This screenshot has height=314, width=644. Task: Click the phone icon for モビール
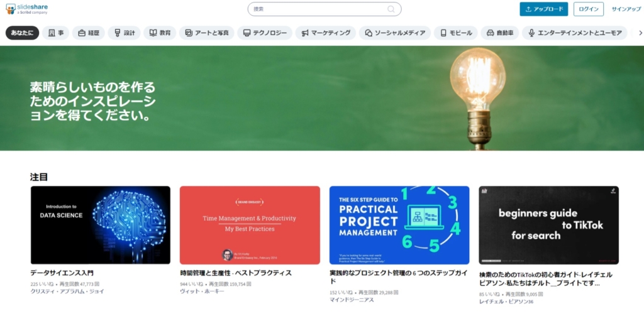pos(443,33)
